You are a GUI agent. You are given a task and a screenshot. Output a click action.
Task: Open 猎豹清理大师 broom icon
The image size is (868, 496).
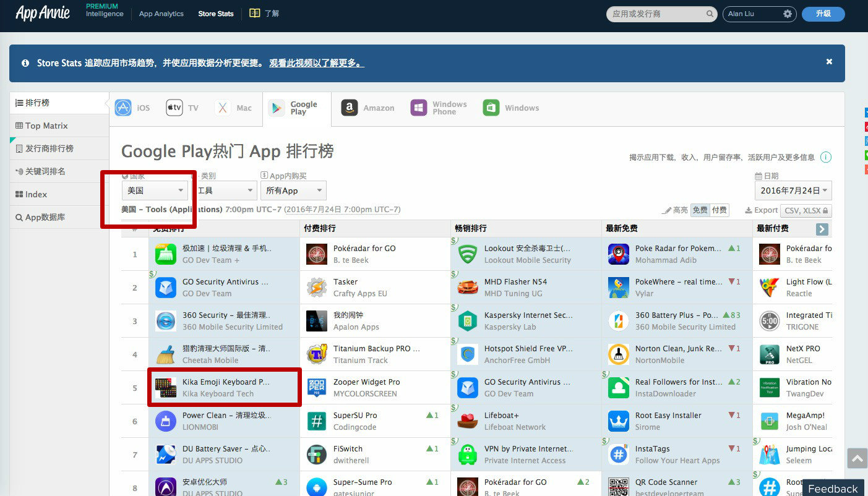click(x=166, y=354)
